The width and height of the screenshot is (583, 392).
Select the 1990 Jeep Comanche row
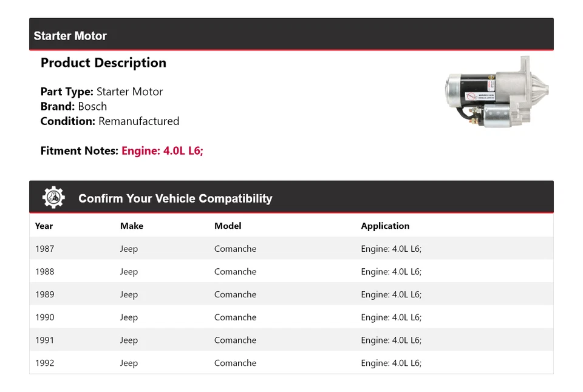click(x=291, y=317)
